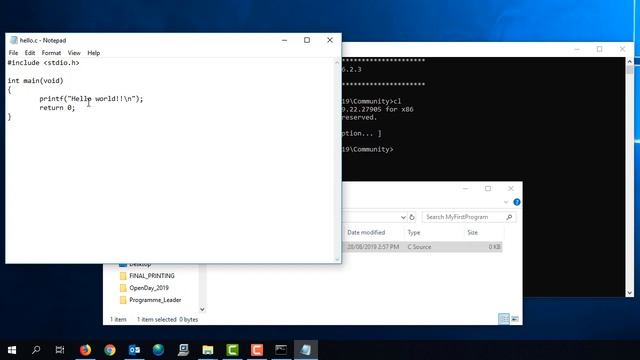Viewport: 640px width, 360px height.
Task: Minimize the hello.c Notepad window
Action: point(284,40)
